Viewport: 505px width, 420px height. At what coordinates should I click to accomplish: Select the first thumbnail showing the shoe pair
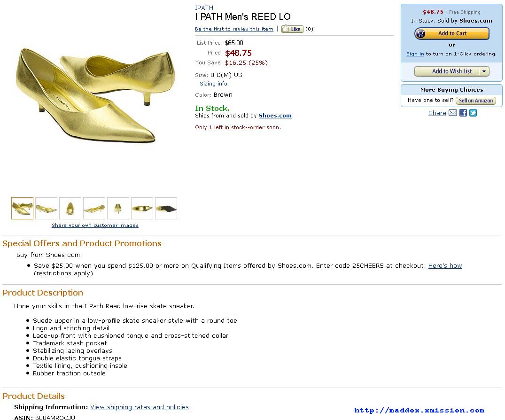point(23,208)
